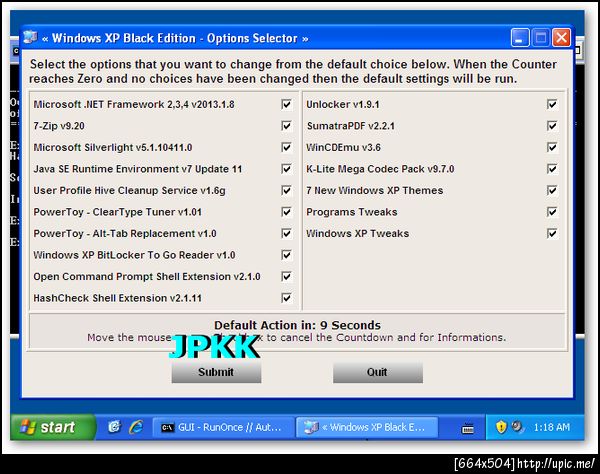This screenshot has height=474, width=600.
Task: Disable the WinCDEmu v3.6 checkbox
Action: (552, 147)
